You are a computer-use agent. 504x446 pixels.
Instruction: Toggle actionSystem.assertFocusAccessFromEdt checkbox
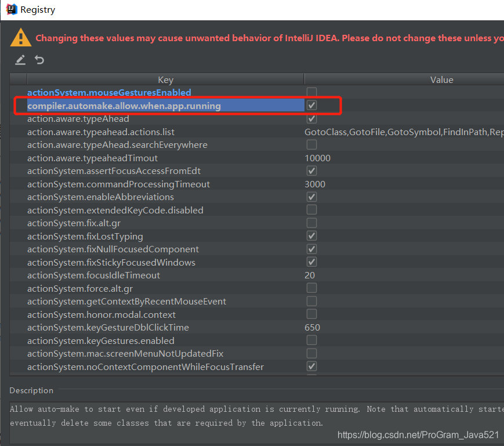311,171
